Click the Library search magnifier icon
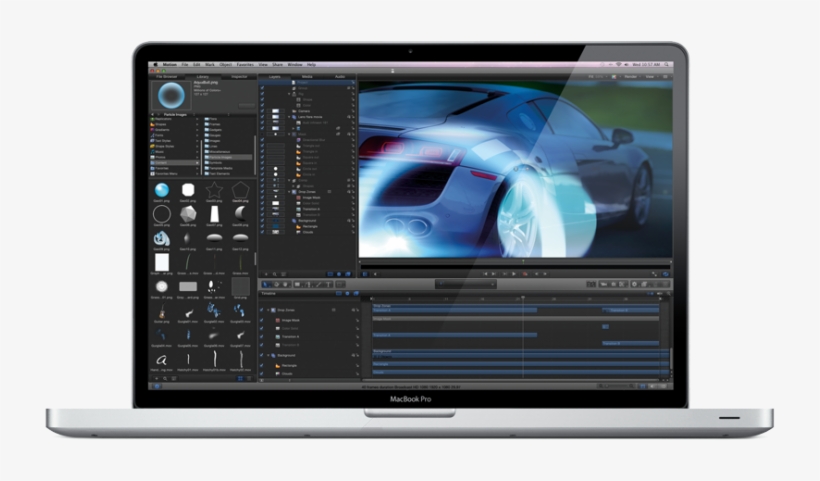The width and height of the screenshot is (820, 481). click(x=165, y=379)
